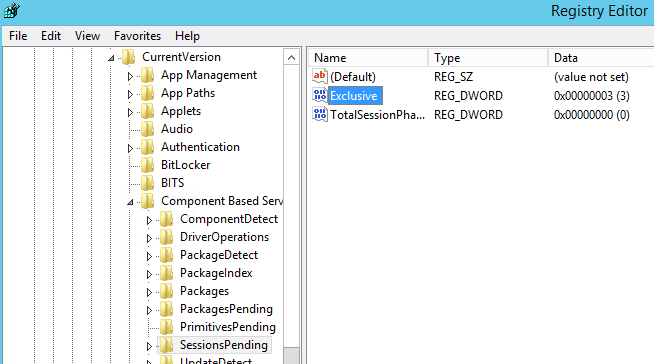Viewport: 654px width, 364px height.
Task: Expand the DriverOperations key
Action: [149, 238]
